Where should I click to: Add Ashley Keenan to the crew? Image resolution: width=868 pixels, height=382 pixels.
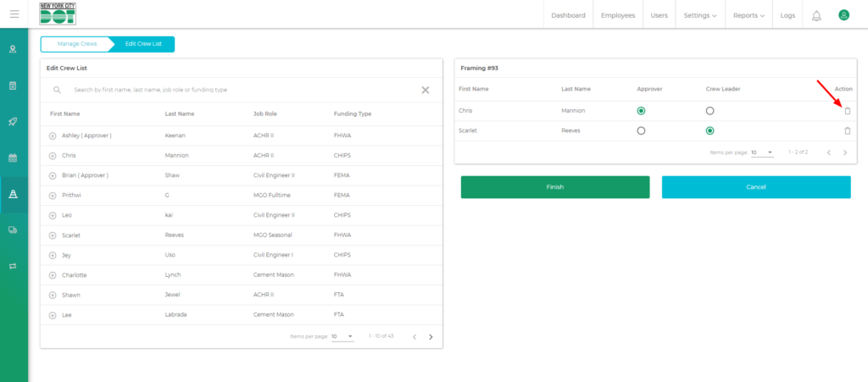[53, 136]
